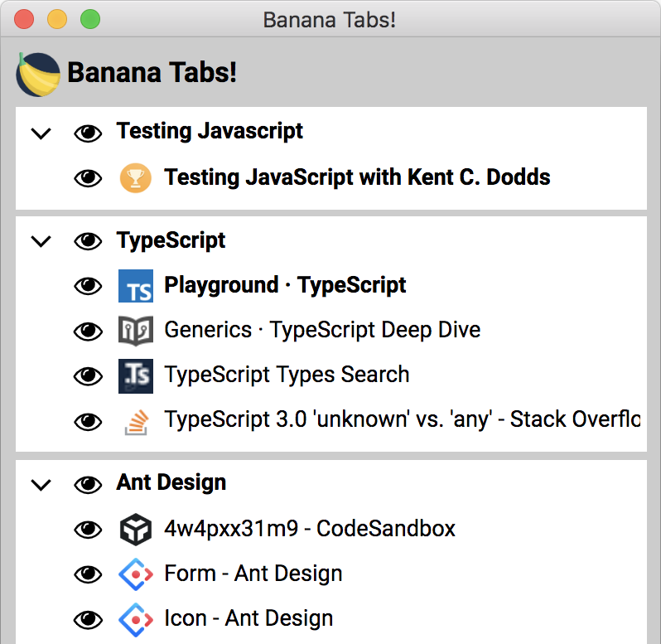This screenshot has width=661, height=644.
Task: Toggle visibility of Ant Design group
Action: click(88, 484)
